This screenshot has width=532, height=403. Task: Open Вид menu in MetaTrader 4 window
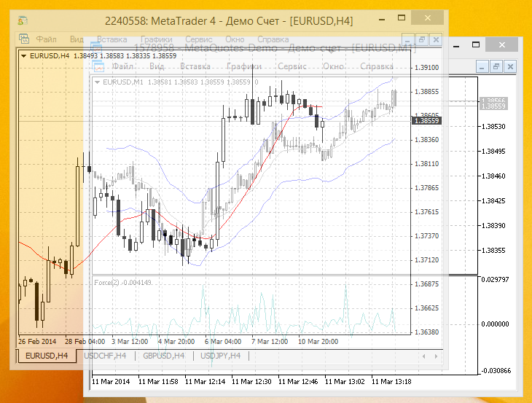coord(77,39)
